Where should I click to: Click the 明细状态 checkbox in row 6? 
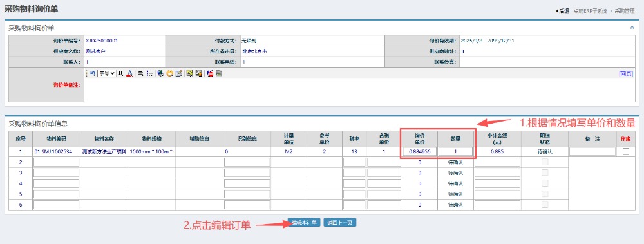[x=545, y=205]
